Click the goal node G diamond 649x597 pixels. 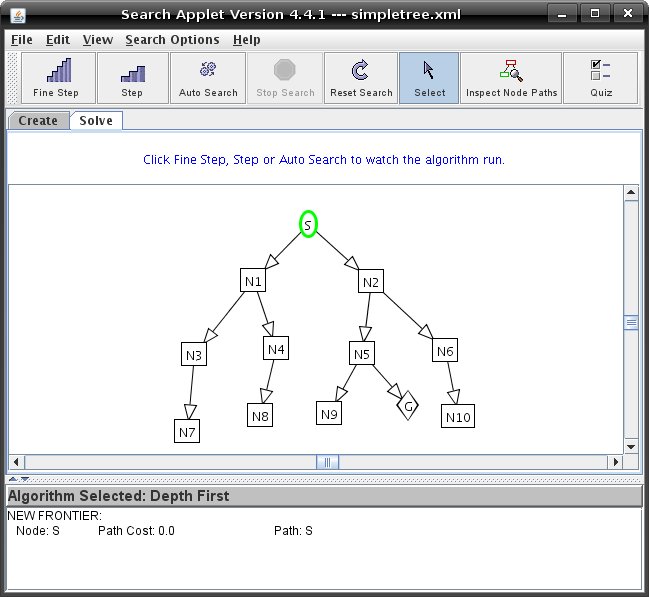pos(407,406)
